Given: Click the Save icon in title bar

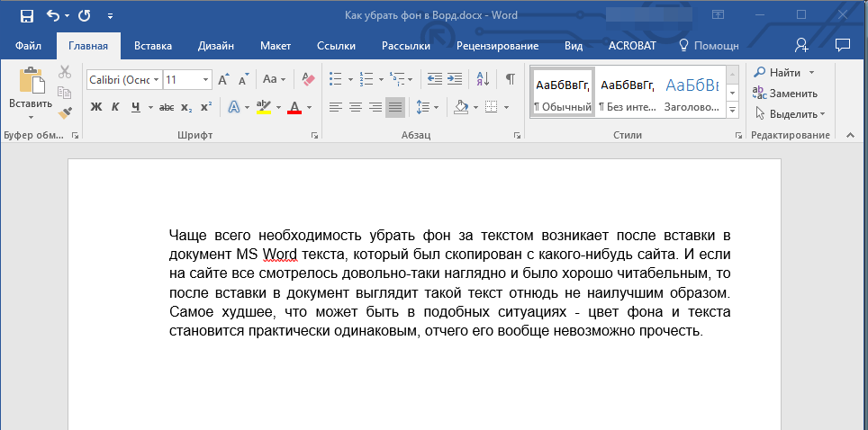Looking at the screenshot, I should tap(26, 15).
